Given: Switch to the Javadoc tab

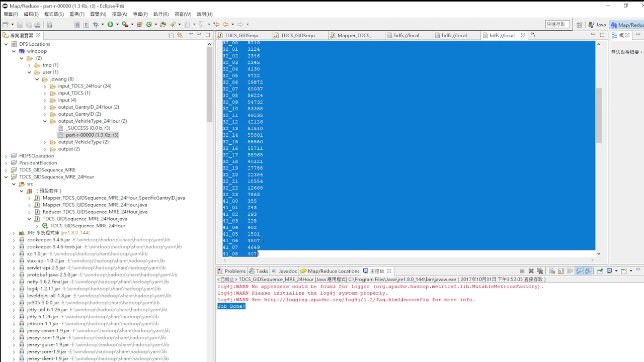Looking at the screenshot, I should pyautogui.click(x=284, y=271).
